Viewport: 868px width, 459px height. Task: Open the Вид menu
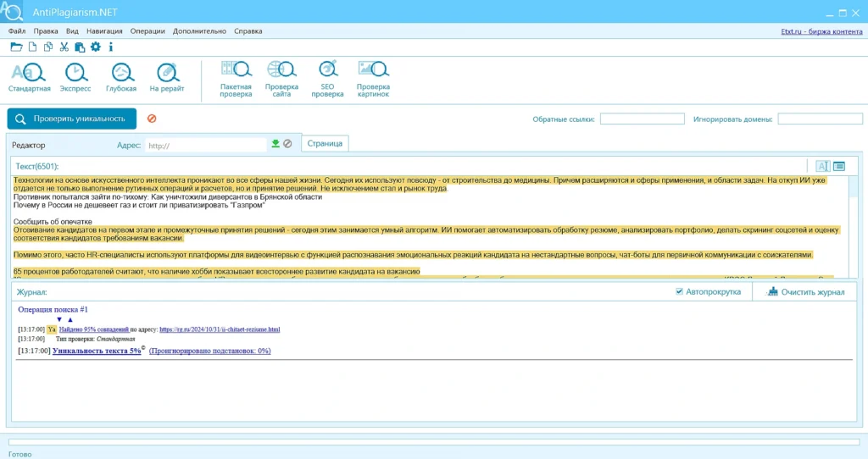72,31
